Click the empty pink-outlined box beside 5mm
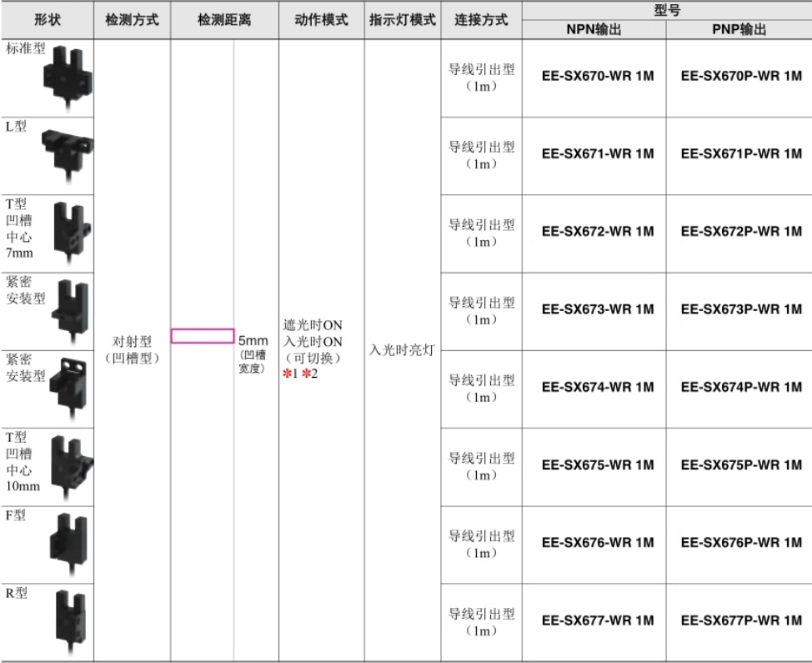 [x=203, y=336]
